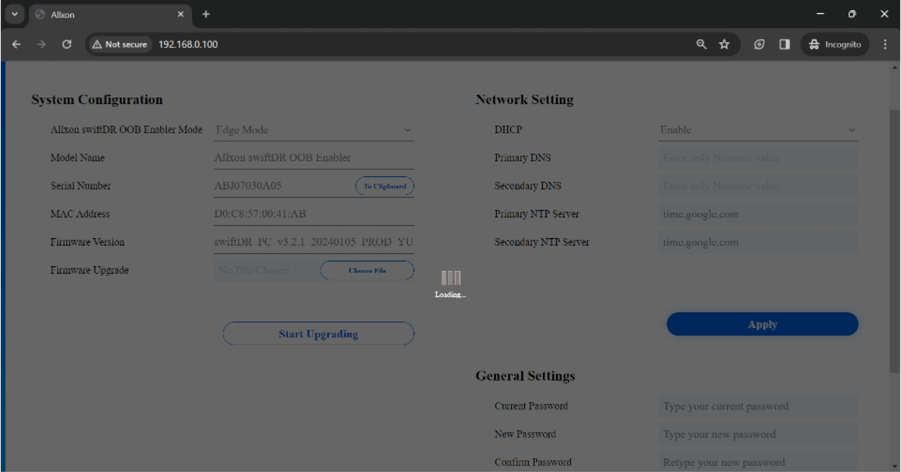The height and width of the screenshot is (472, 901).
Task: Copy serial number with To Clipboard button
Action: (x=384, y=186)
